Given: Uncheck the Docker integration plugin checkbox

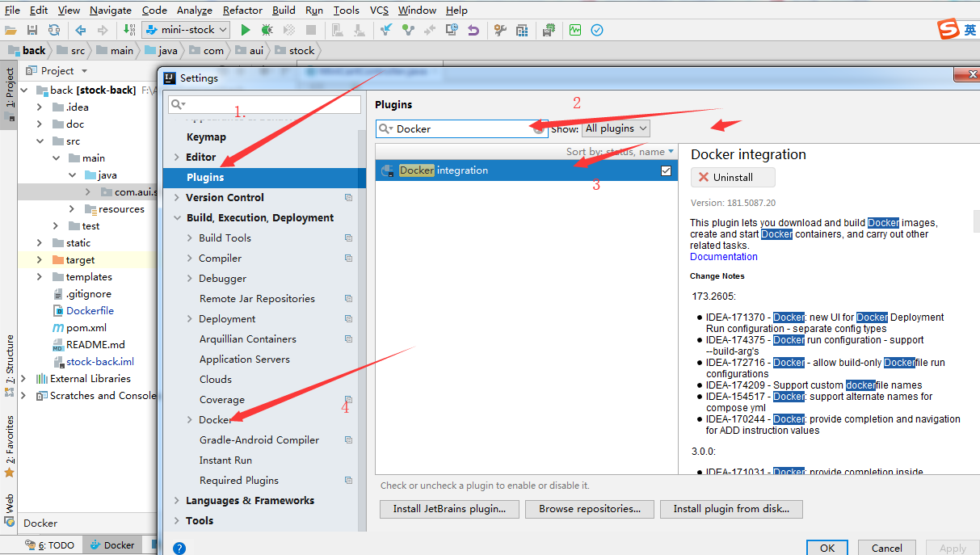Looking at the screenshot, I should click(666, 170).
